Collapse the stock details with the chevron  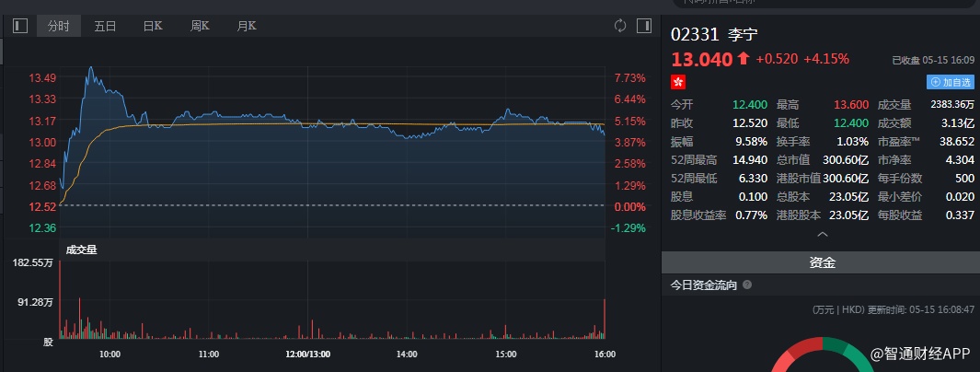pos(822,235)
